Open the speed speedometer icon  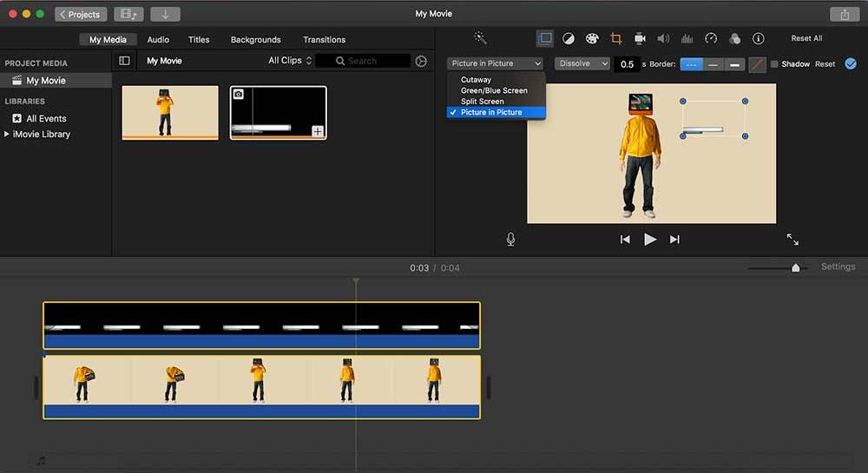tap(711, 38)
